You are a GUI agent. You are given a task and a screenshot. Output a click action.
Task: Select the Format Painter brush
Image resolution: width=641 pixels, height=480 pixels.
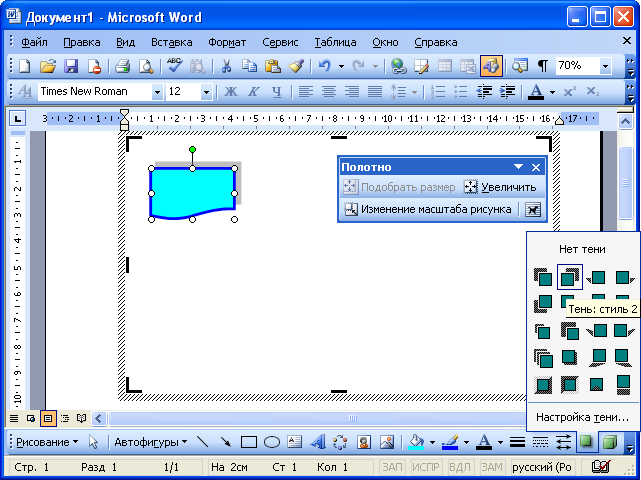(296, 66)
